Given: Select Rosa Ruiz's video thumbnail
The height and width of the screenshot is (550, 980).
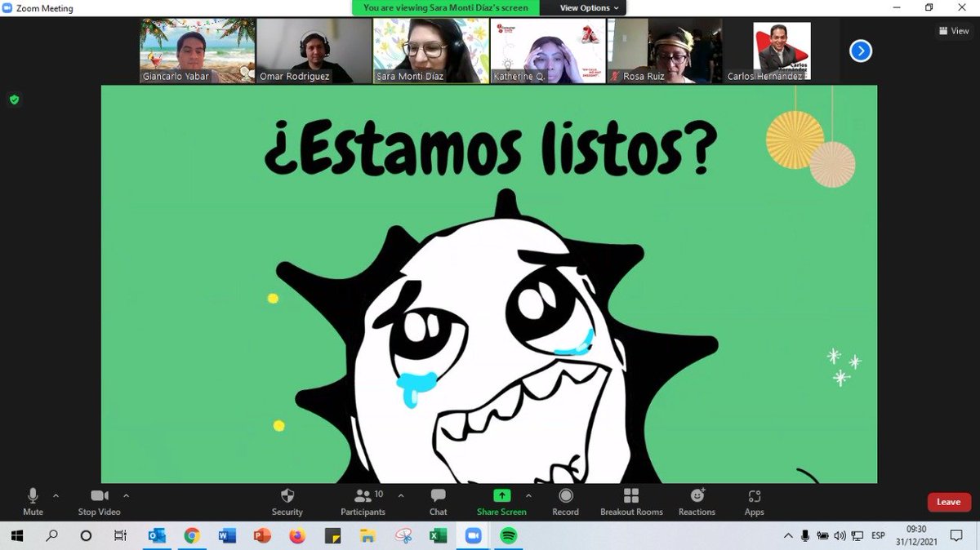Looking at the screenshot, I should click(x=666, y=51).
